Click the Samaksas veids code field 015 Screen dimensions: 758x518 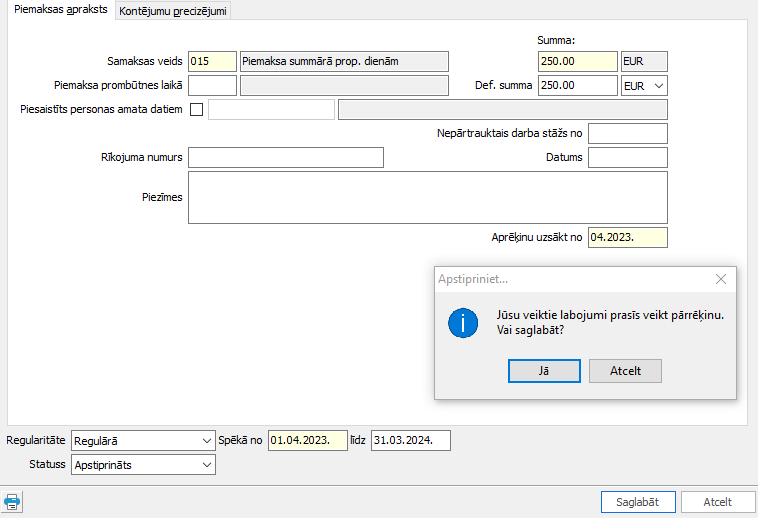pyautogui.click(x=212, y=61)
